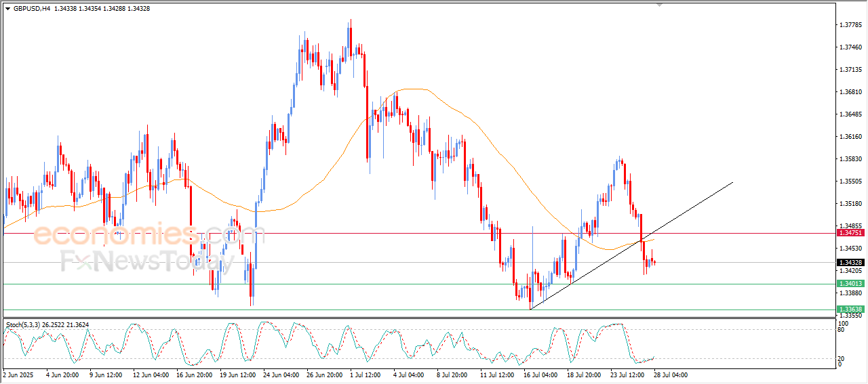
Task: Click the Stochastic 80 level label
Action: click(x=842, y=330)
